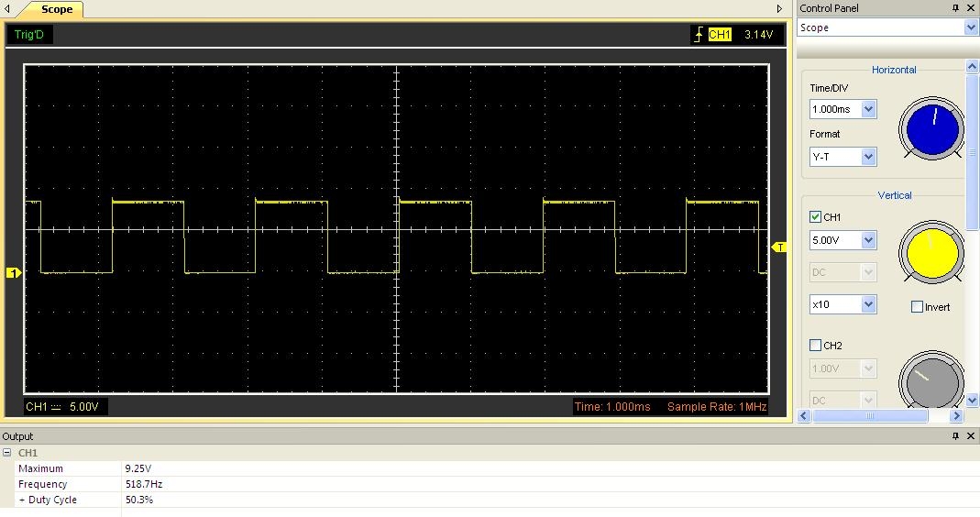Click the 518.7Hz frequency value

[x=144, y=484]
